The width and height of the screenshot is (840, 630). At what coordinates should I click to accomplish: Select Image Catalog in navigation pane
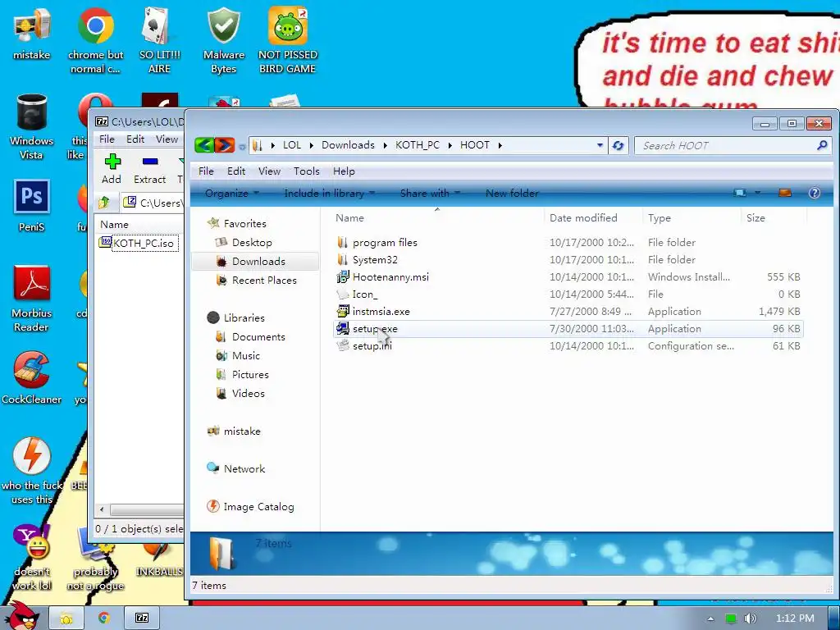258,507
